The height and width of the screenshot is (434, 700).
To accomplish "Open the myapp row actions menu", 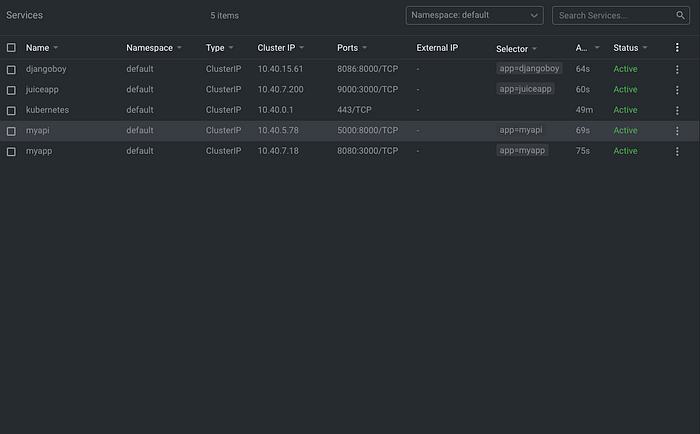I will point(677,151).
